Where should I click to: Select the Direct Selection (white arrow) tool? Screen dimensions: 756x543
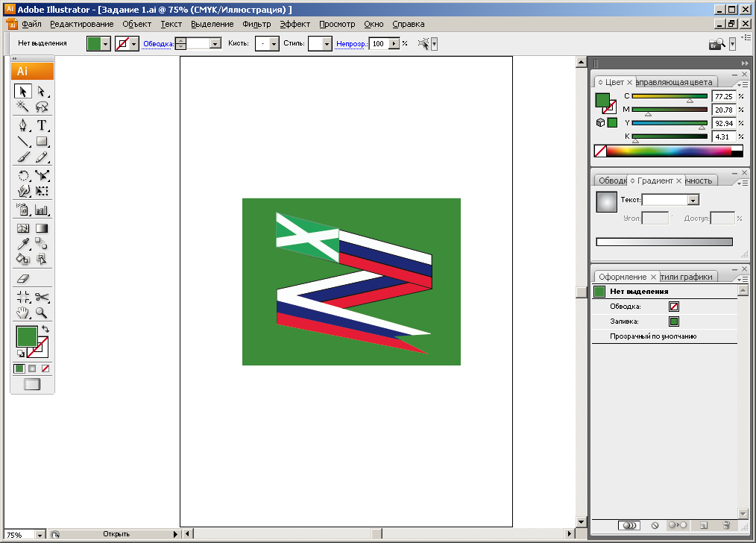pos(42,91)
